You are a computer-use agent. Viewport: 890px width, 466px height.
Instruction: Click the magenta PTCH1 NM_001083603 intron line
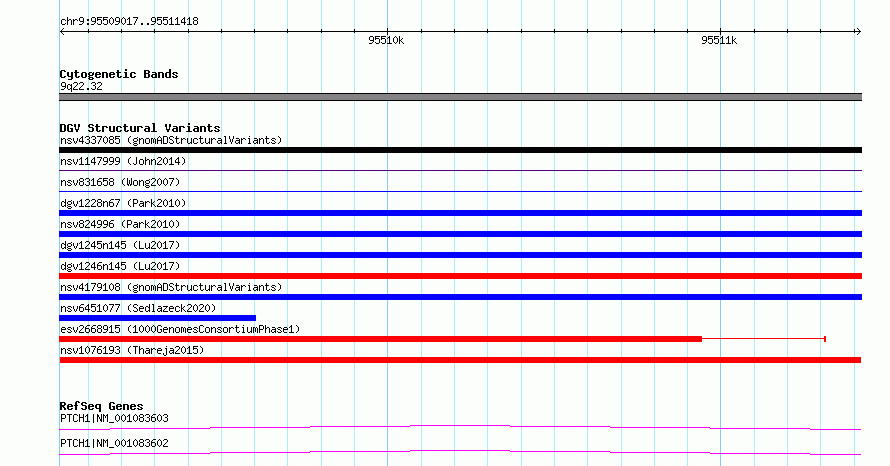pos(460,427)
